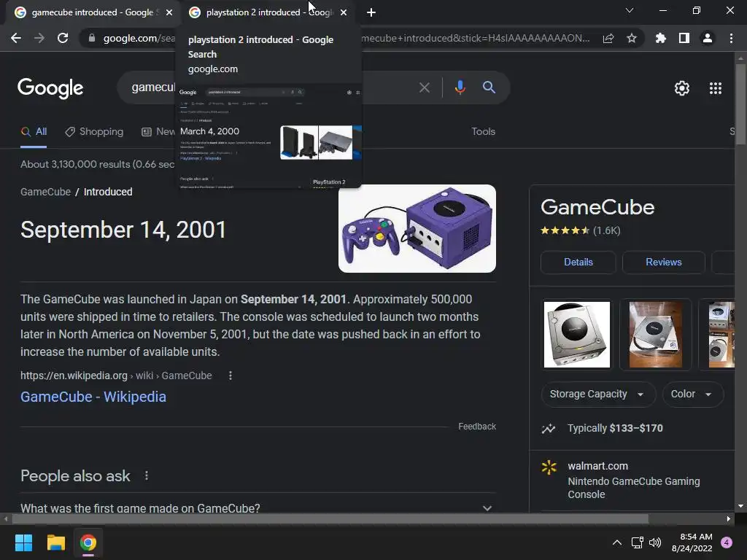This screenshot has height=560, width=747.
Task: Open the tab search dropdown arrow
Action: coord(630,10)
